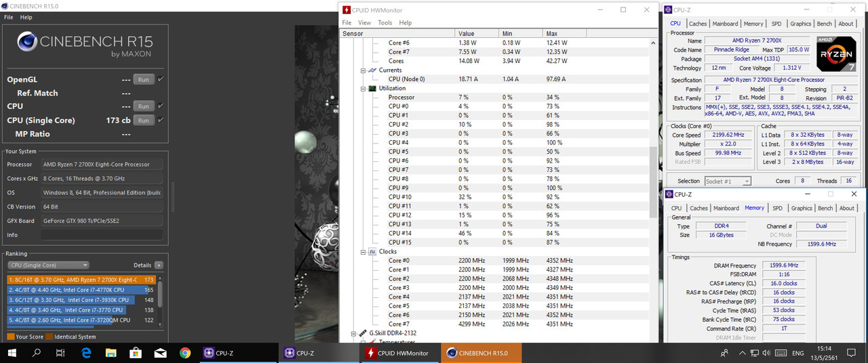868x363 pixels.
Task: Collapse the G.Skill DDR4-2132 tree node
Action: point(354,333)
